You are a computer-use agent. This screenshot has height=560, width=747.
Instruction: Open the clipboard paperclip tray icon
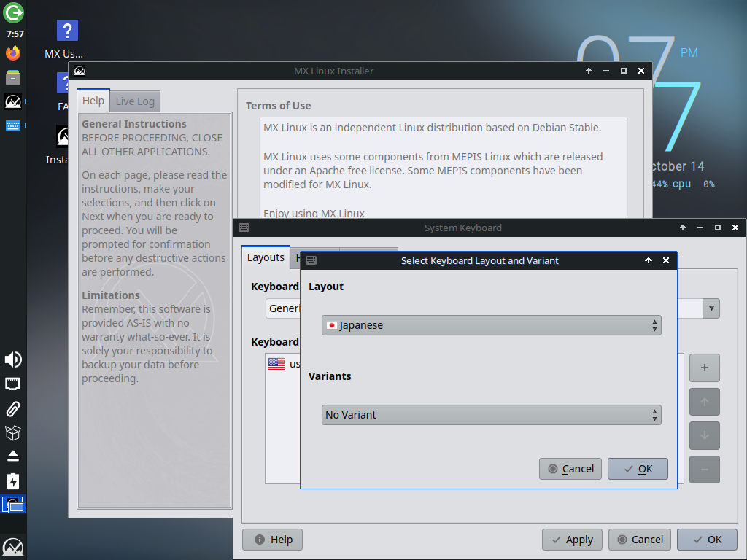tap(13, 408)
